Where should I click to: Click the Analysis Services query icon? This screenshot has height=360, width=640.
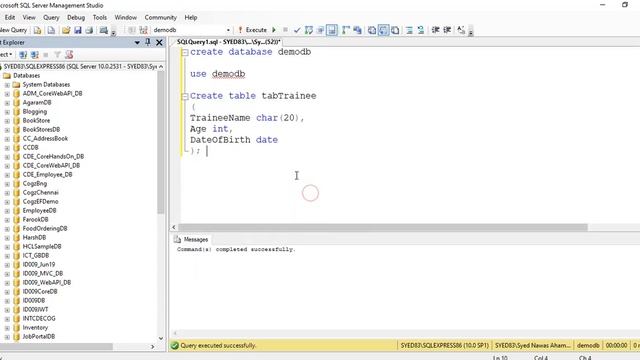coord(51,30)
